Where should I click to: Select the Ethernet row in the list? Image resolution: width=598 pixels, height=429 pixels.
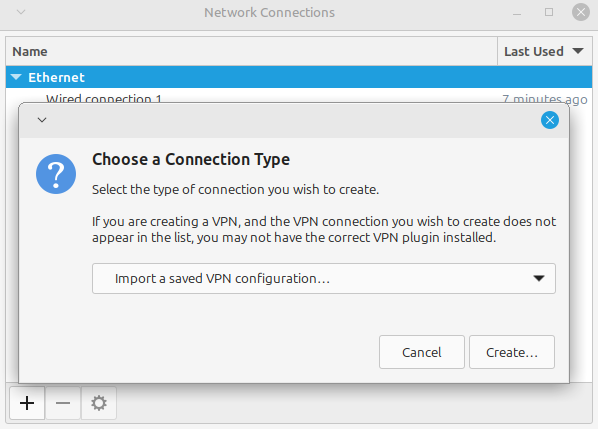click(299, 77)
